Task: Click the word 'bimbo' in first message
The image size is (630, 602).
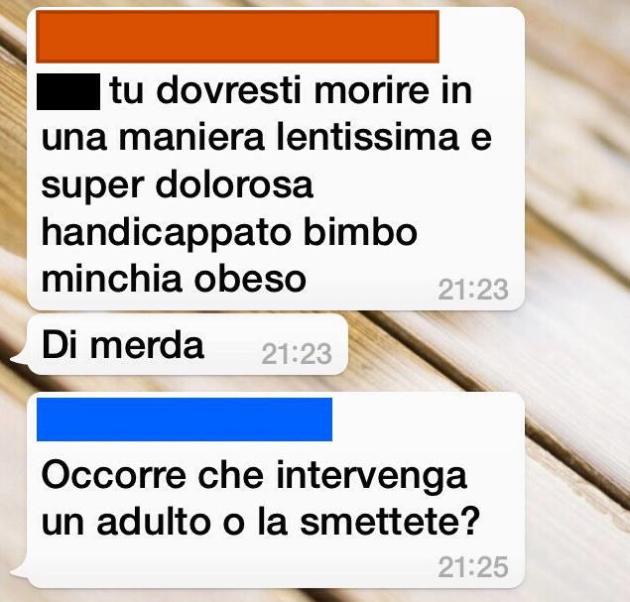Action: (360, 231)
